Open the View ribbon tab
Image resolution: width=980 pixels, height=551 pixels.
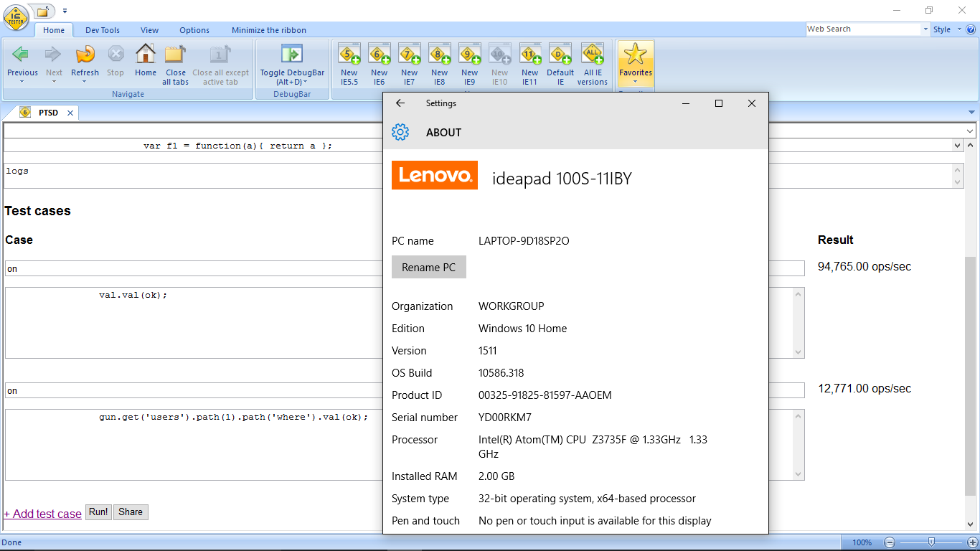coord(150,30)
